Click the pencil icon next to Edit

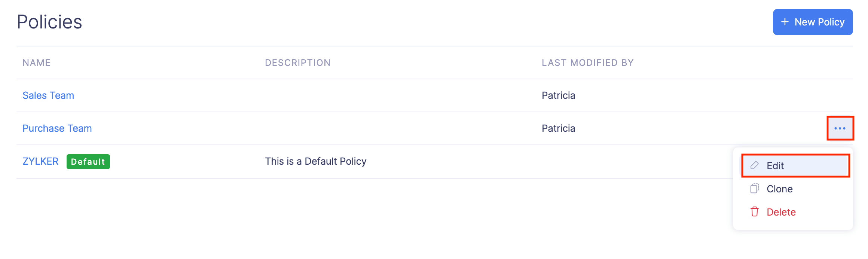tap(754, 165)
